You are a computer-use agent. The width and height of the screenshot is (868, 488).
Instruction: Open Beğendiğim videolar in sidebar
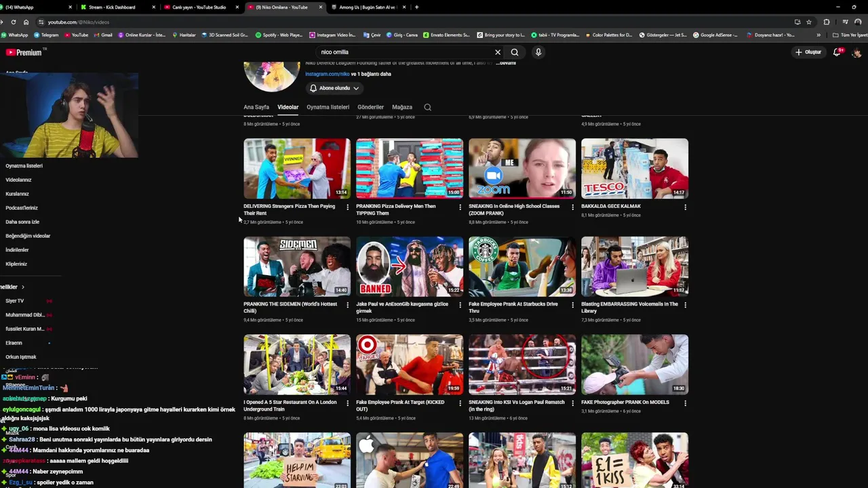click(28, 236)
